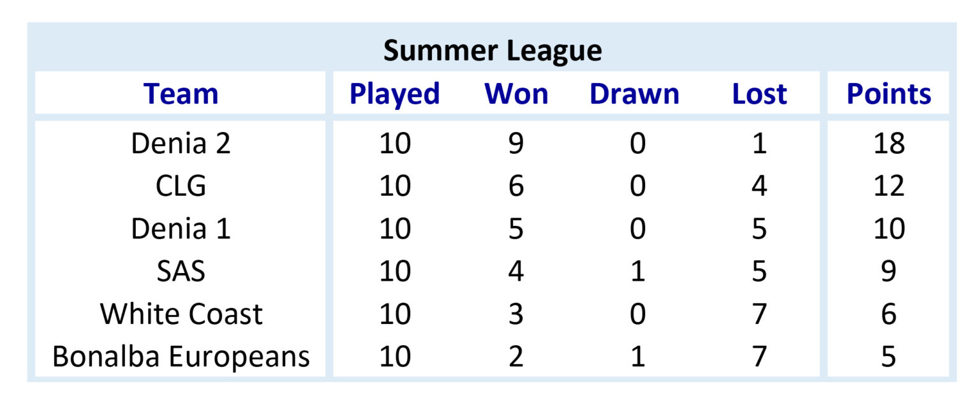980x407 pixels.
Task: Click the Points column header
Action: [x=889, y=94]
